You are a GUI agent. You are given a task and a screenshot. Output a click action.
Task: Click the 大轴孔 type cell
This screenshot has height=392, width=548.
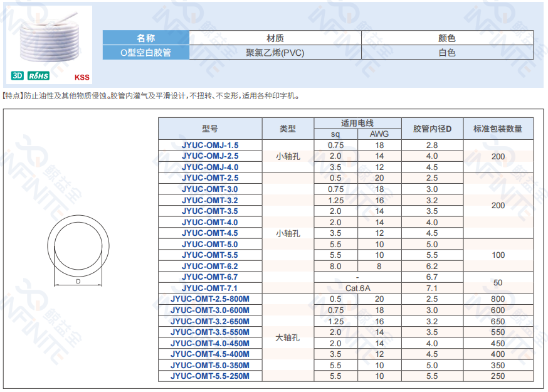pyautogui.click(x=288, y=338)
